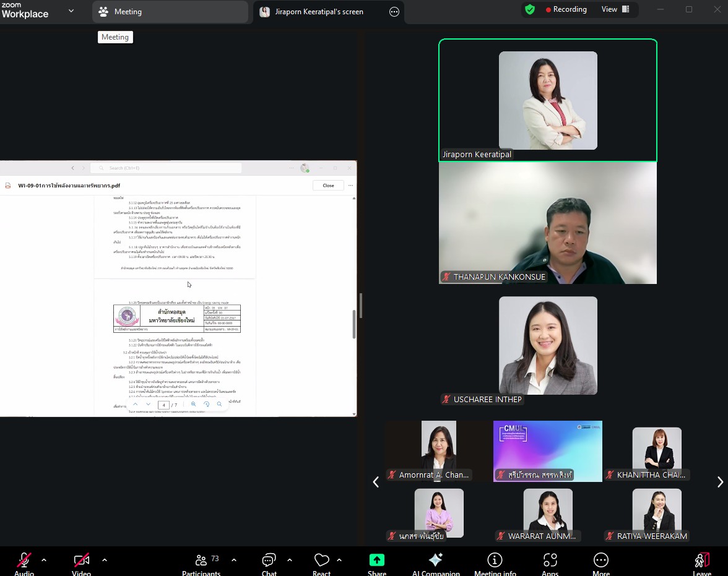Click the View button

615,9
